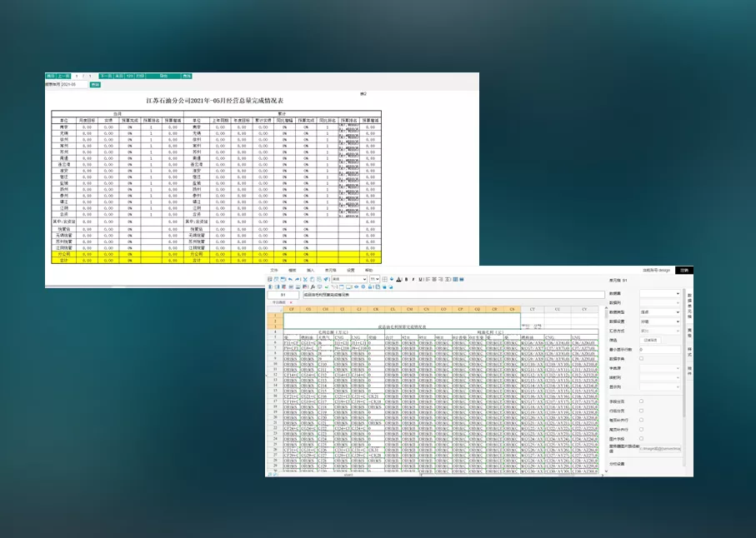Click the save disk icon in top toolbar row
Screen dimensions: 756x538
[283, 279]
